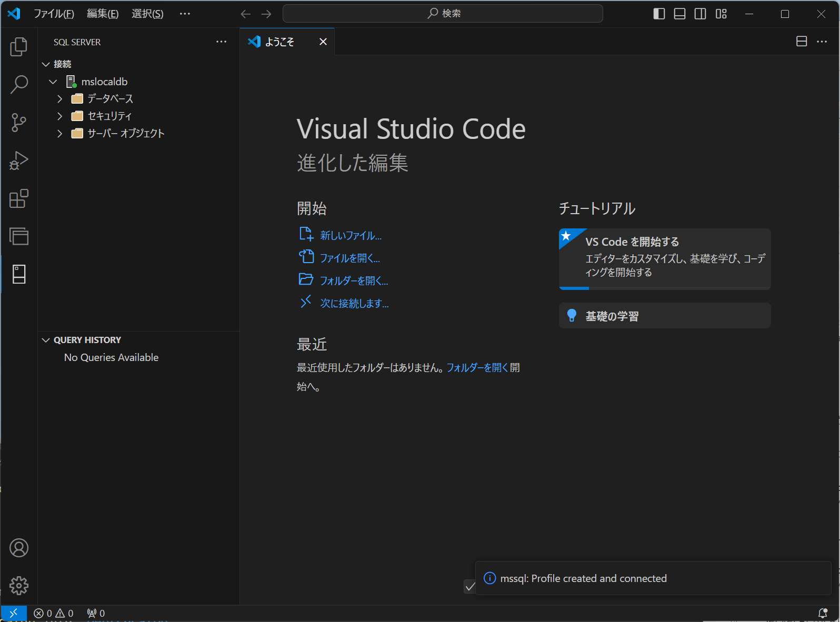Open the Source Control view

pos(19,123)
